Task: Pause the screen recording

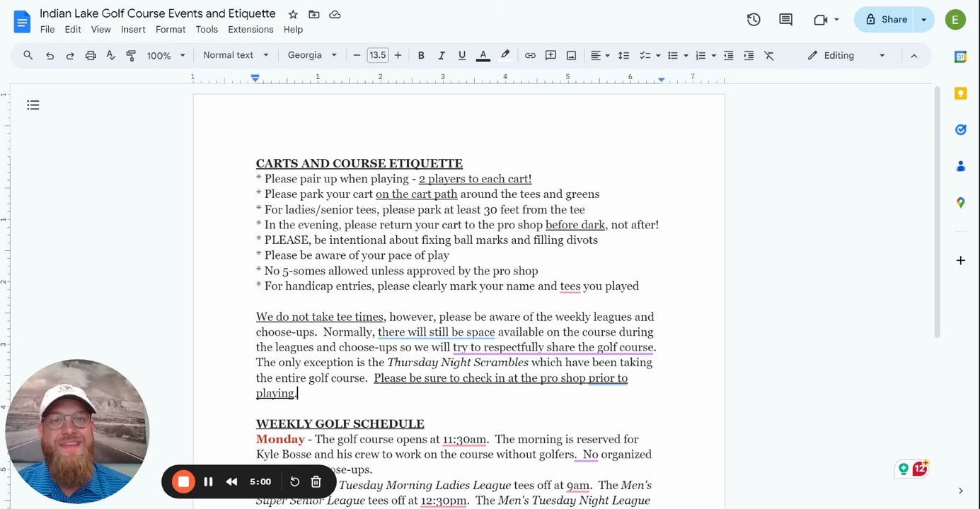Action: (208, 481)
